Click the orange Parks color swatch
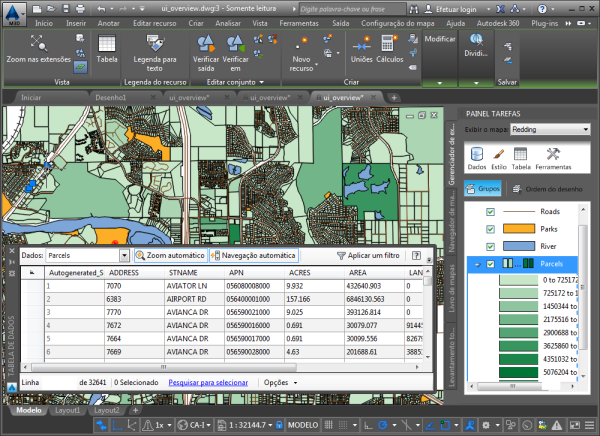Viewport: 600px width, 436px height. pos(520,229)
